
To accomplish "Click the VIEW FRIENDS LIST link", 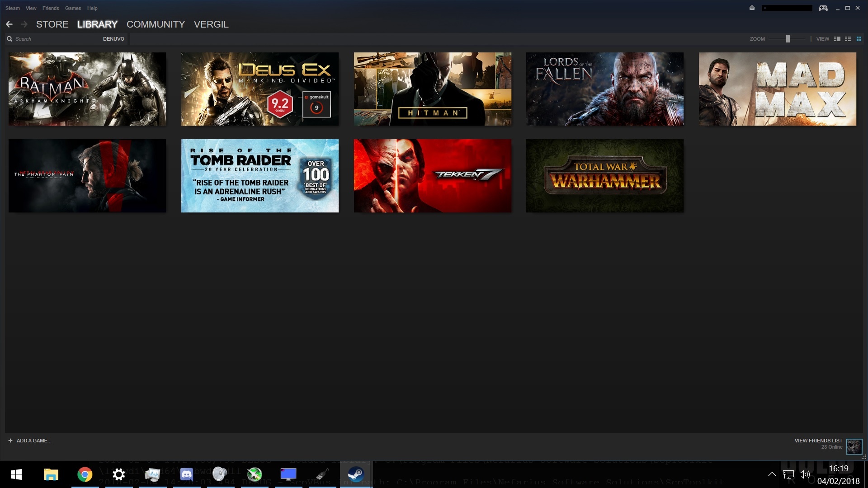I will point(818,441).
